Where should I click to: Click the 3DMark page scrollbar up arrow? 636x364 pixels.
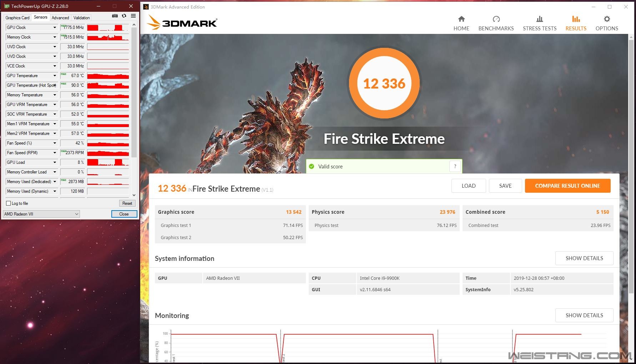632,37
